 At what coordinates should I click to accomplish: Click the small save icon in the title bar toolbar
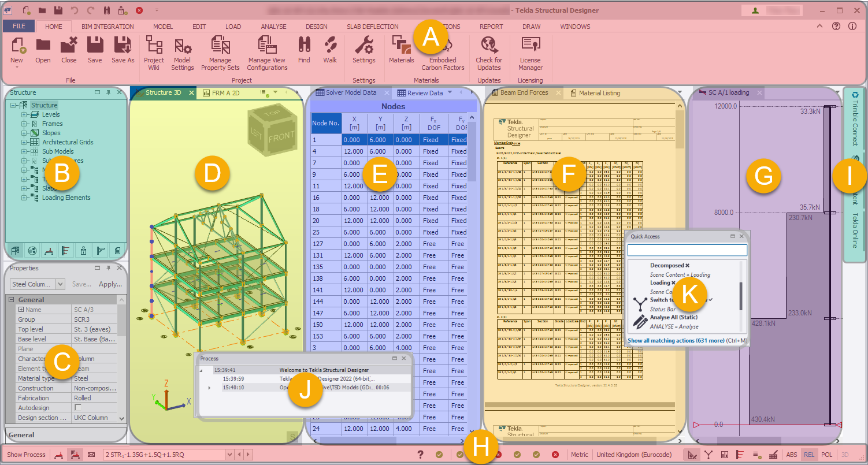(x=58, y=10)
